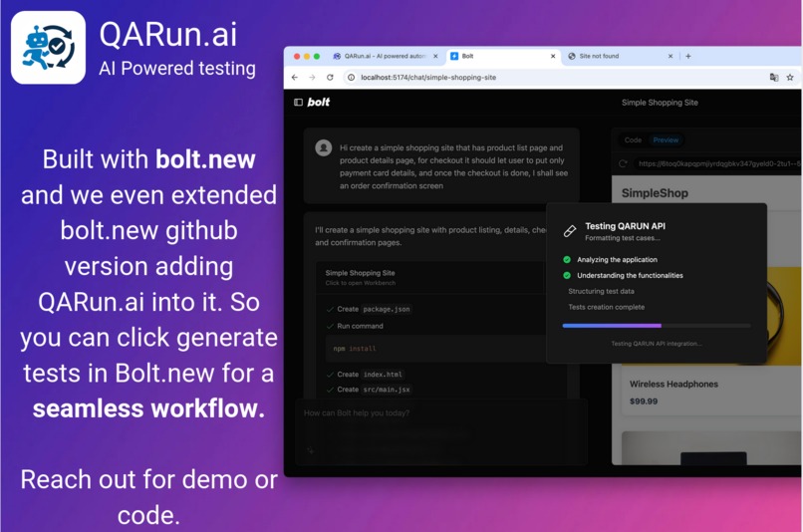Click the Testing QARUN API heading
803x532 pixels.
(625, 226)
